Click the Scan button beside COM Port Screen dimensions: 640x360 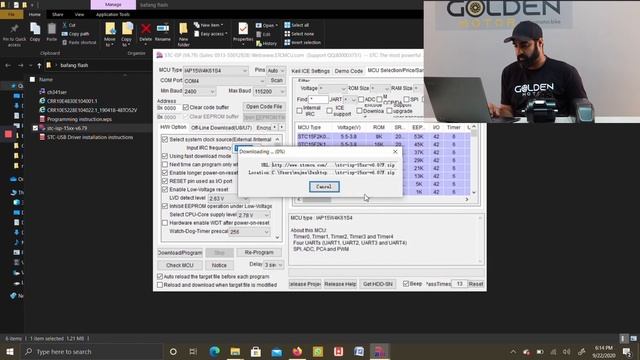[x=276, y=80]
